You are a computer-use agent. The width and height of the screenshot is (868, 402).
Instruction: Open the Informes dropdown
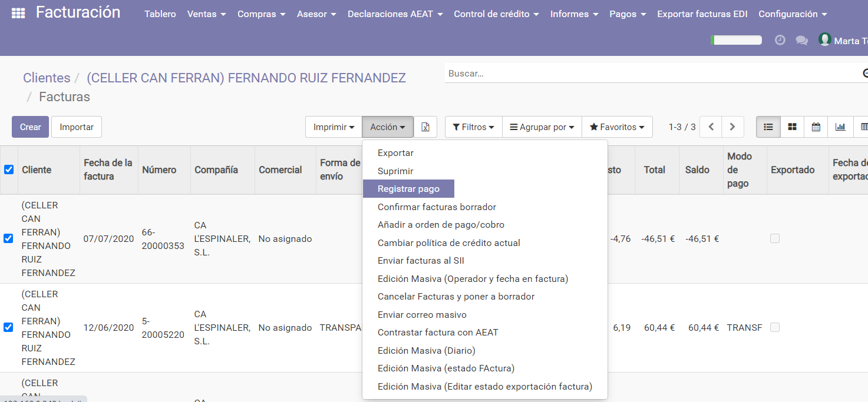point(574,14)
